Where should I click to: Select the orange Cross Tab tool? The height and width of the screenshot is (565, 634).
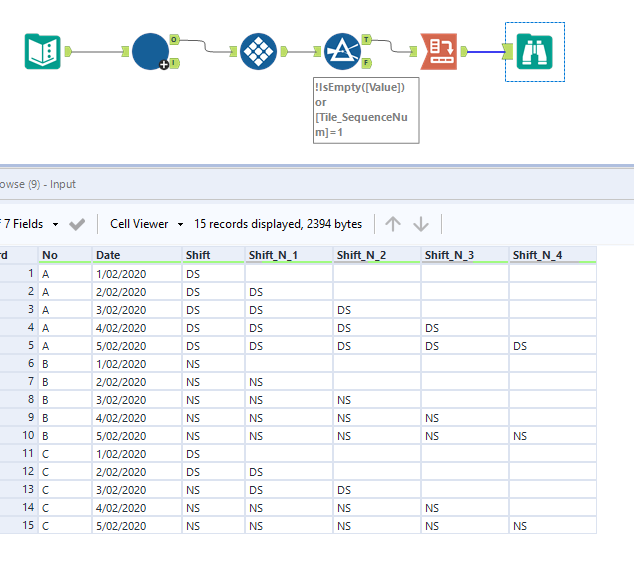point(439,51)
